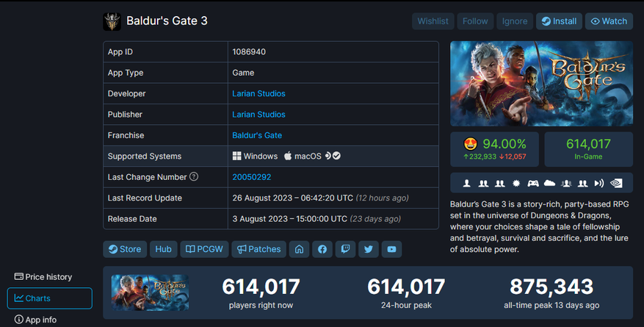Open the Charts sidebar tab
Image resolution: width=644 pixels, height=327 pixels.
pyautogui.click(x=50, y=298)
